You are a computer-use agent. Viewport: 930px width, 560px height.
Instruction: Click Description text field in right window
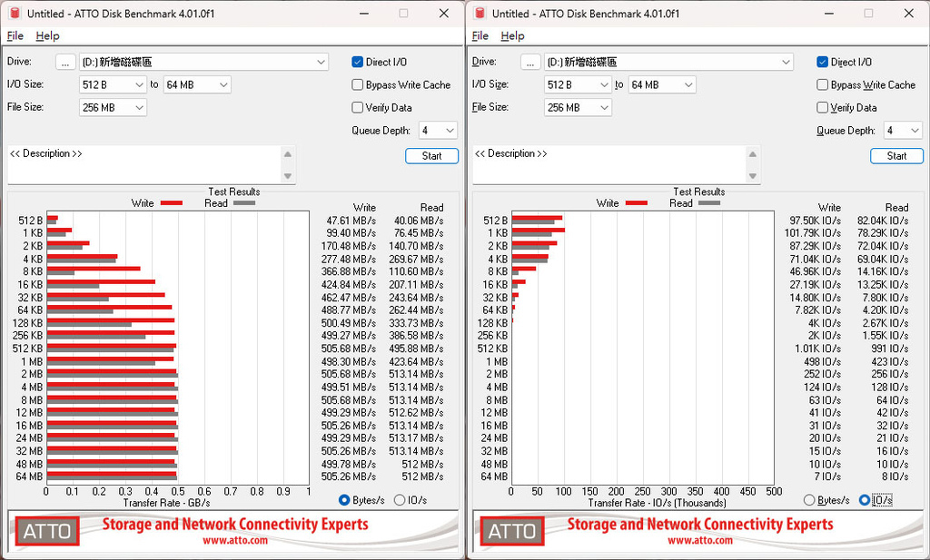(x=608, y=165)
